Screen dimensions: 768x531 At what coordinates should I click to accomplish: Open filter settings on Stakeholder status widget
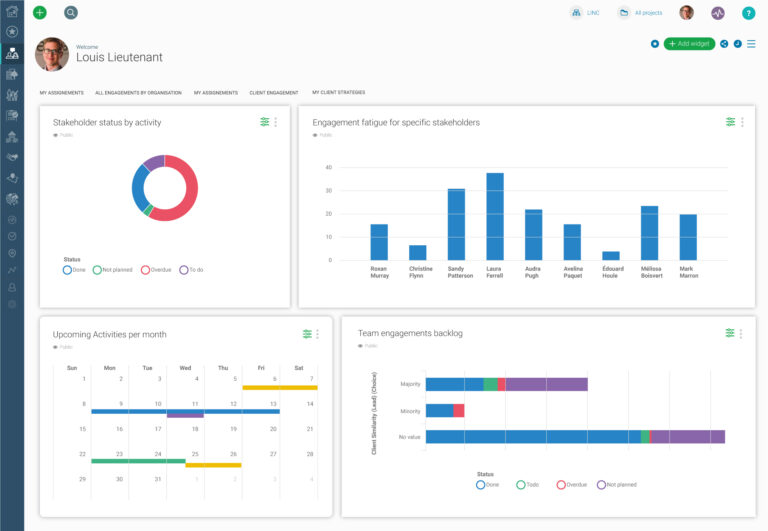pos(264,122)
